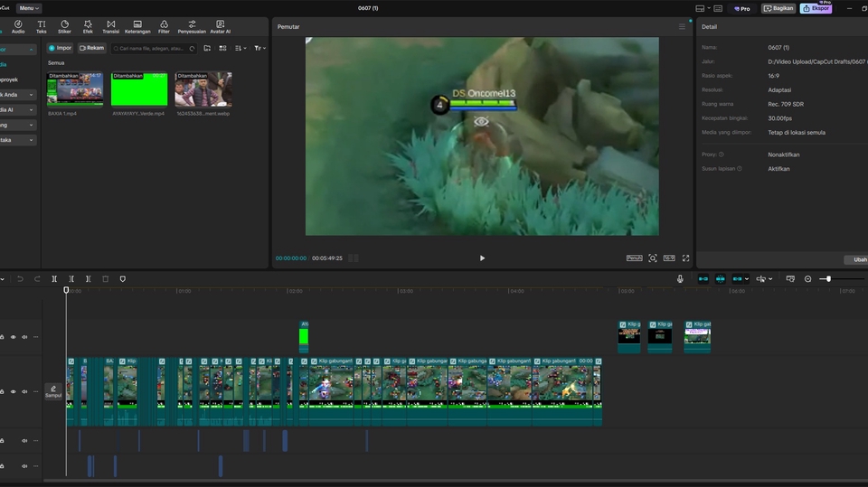Toggle visibility of upper overlay track
This screenshot has height=487, width=868.
[x=14, y=337]
